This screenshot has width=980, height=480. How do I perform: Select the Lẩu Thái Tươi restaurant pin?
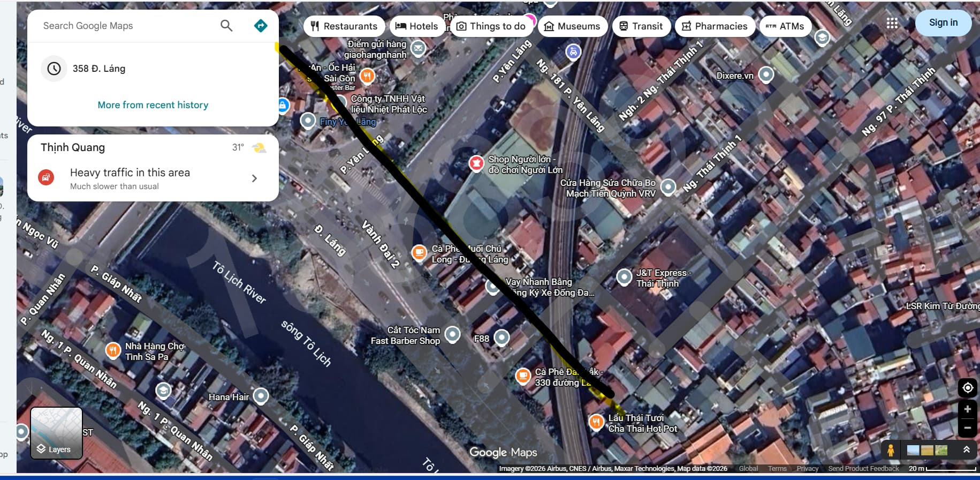coord(596,422)
